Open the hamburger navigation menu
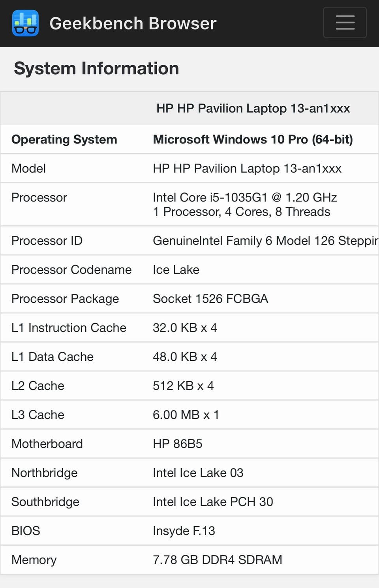Image resolution: width=379 pixels, height=588 pixels. pos(345,23)
